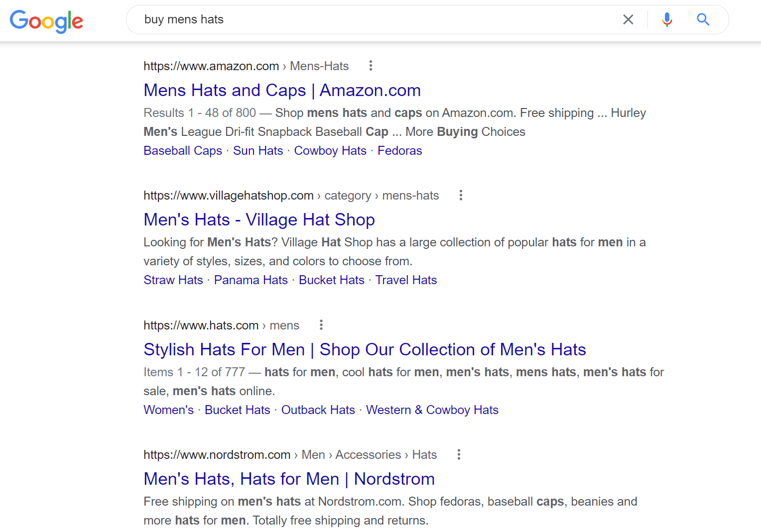The image size is (761, 532).
Task: Click the 'Items 1 - 12 of 777' snippet text
Action: click(194, 372)
